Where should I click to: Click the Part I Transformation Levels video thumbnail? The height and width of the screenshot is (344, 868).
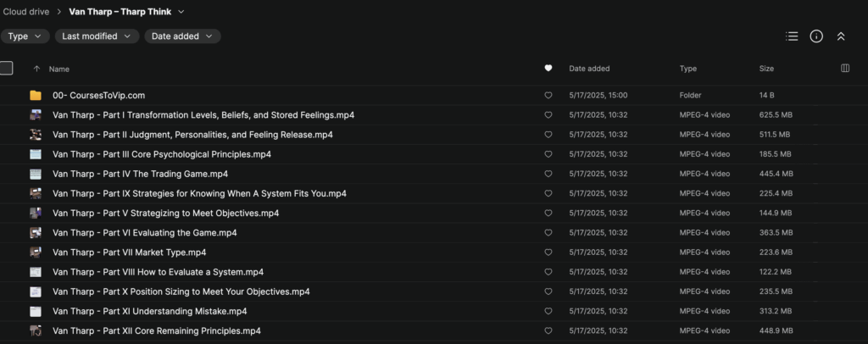tap(36, 115)
